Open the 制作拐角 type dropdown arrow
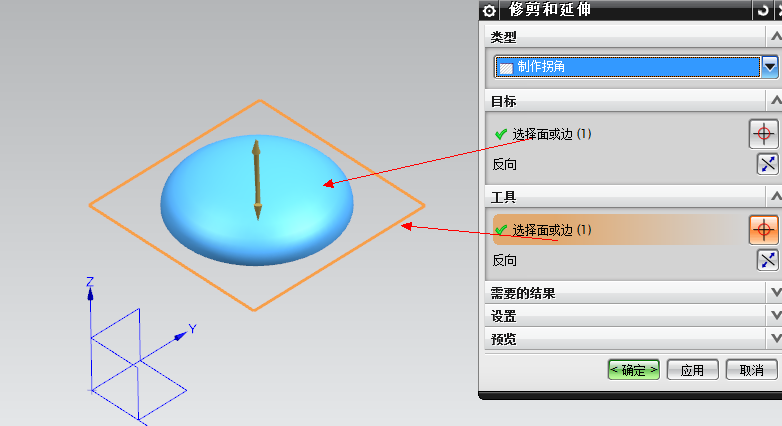Viewport: 782px width, 426px height. pos(770,66)
